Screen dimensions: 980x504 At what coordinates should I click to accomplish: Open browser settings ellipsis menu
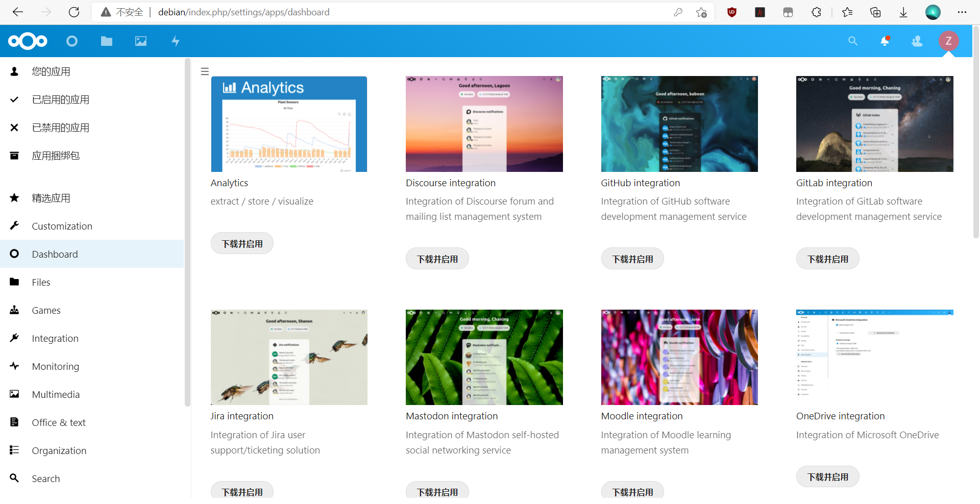(x=962, y=12)
